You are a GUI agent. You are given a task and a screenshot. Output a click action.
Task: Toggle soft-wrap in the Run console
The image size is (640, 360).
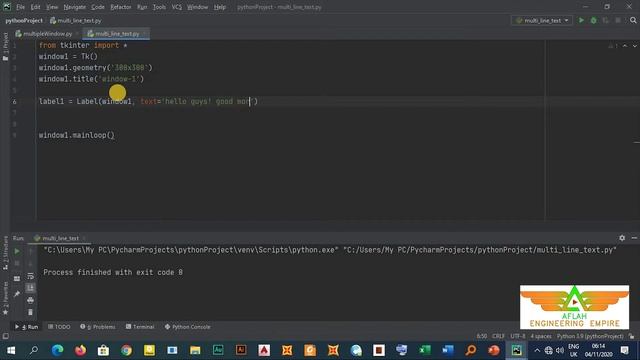click(x=31, y=276)
